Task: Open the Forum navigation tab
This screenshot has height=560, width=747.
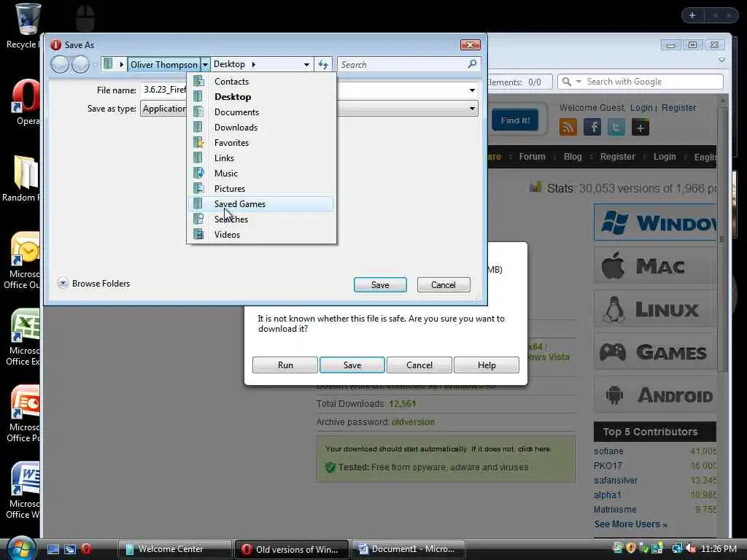Action: coord(532,156)
